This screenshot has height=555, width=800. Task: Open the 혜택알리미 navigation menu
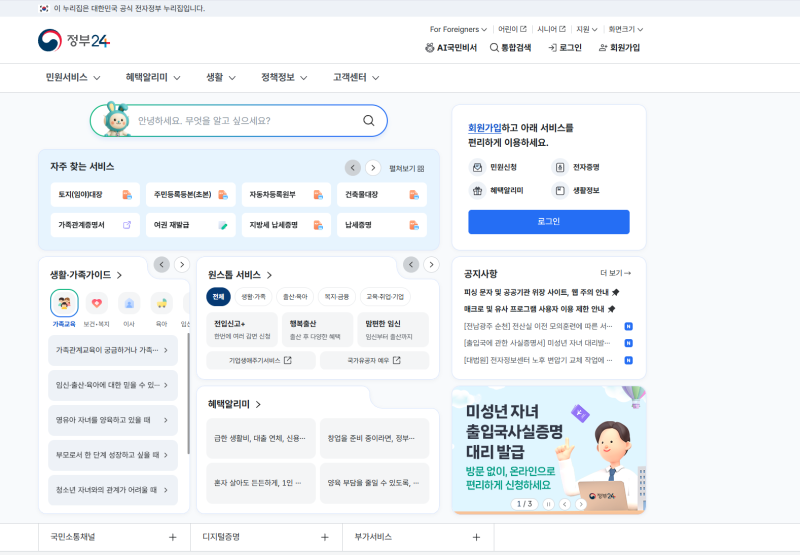tap(153, 78)
